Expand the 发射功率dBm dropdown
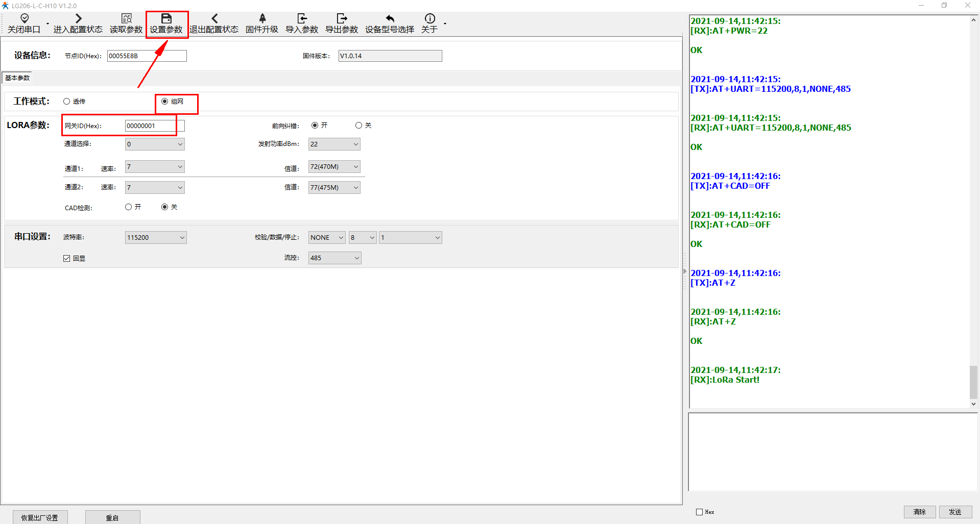The height and width of the screenshot is (524, 980). coord(334,144)
